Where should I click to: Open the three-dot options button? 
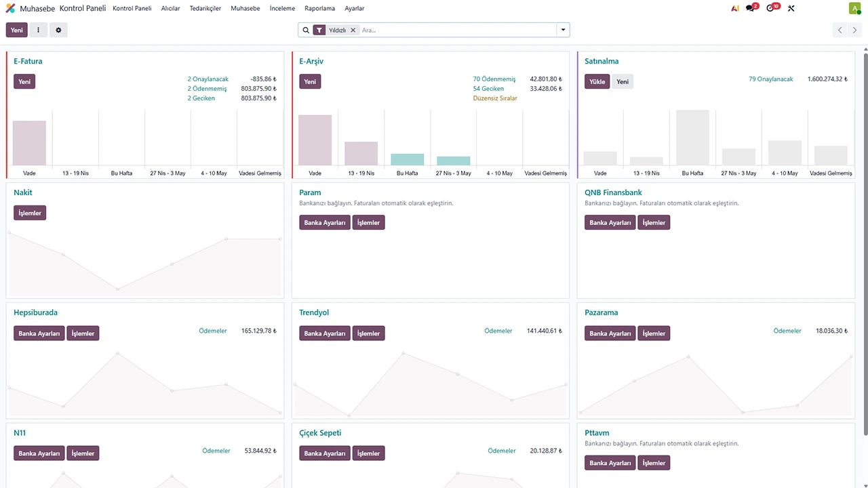[x=38, y=30]
